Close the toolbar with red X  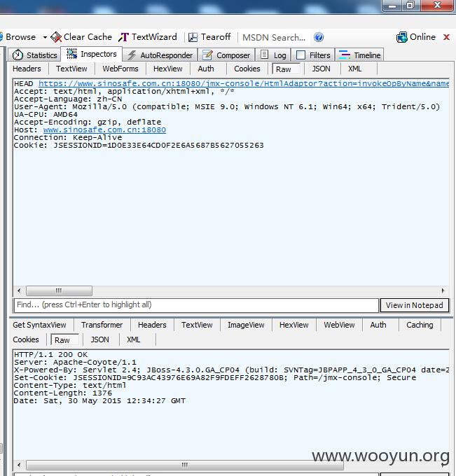point(446,37)
